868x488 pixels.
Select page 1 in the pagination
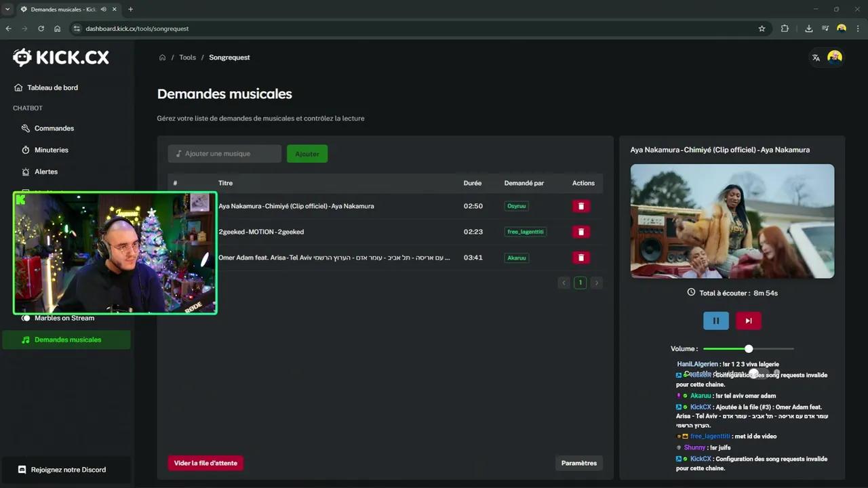580,283
